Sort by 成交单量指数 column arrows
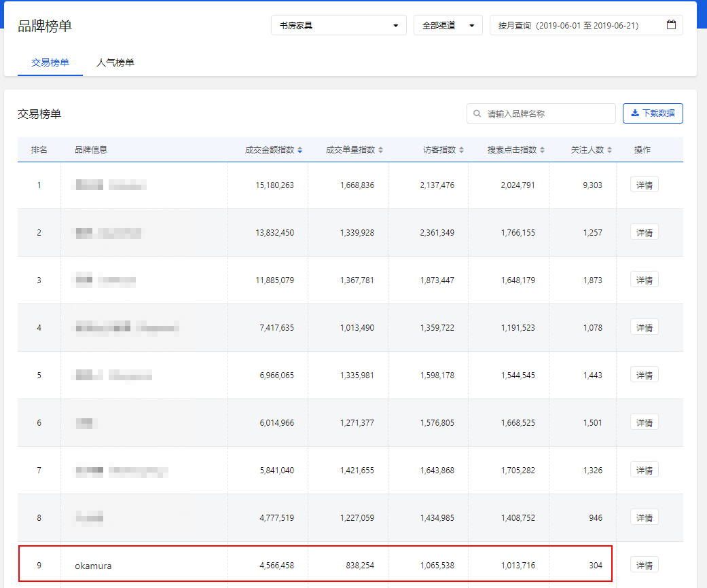The width and height of the screenshot is (707, 588). click(x=381, y=150)
